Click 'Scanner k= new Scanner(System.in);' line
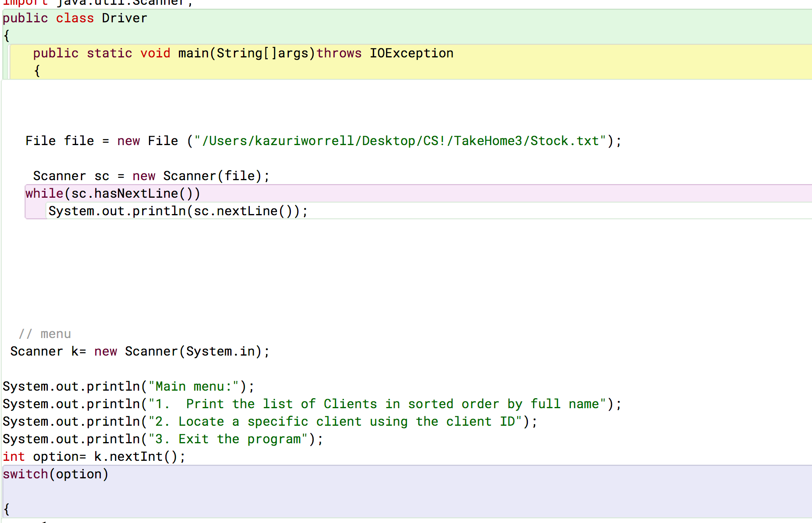This screenshot has height=523, width=812. click(x=140, y=352)
